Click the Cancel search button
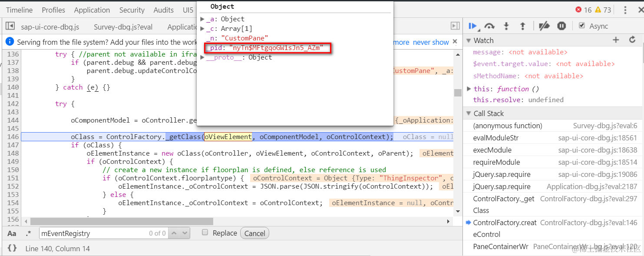 254,233
